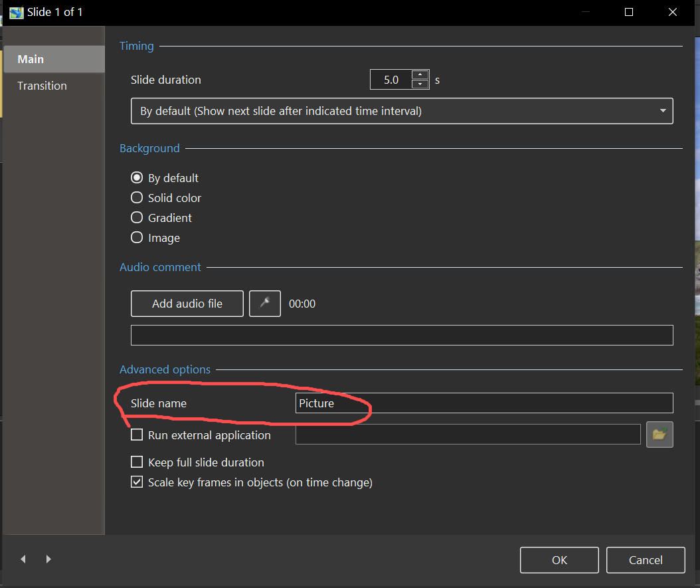Go to next slide with right arrow
The image size is (700, 588).
[x=48, y=559]
